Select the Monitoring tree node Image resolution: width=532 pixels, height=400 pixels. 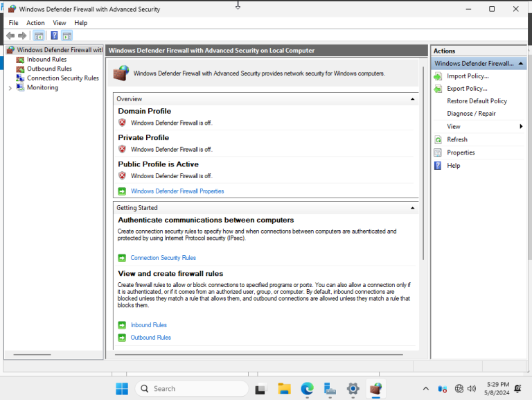pos(42,87)
